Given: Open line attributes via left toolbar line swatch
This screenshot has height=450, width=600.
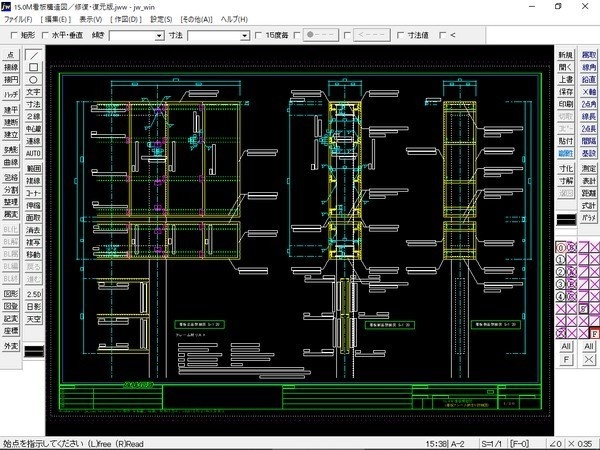Looking at the screenshot, I should click(x=34, y=351).
